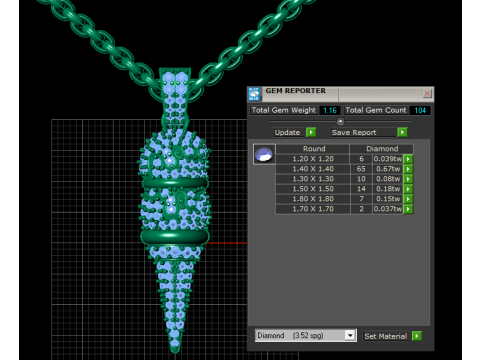
Task: Click the green arrow next to Set Material
Action: click(417, 336)
